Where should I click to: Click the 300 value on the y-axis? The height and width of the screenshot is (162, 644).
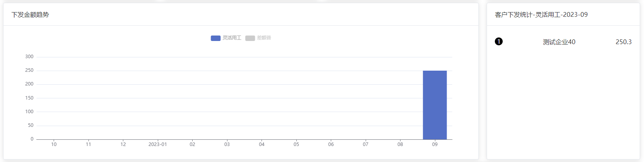tap(29, 57)
